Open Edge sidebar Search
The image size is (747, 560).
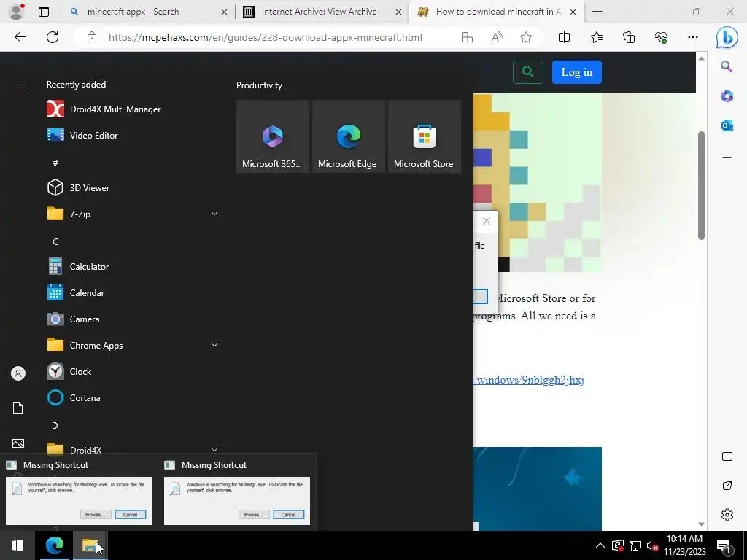727,66
